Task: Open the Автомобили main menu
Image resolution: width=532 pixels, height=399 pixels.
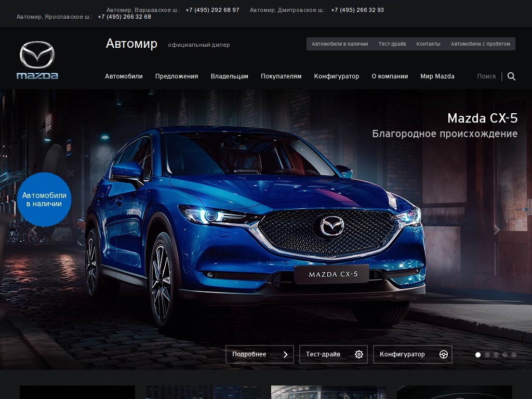Action: (x=124, y=76)
